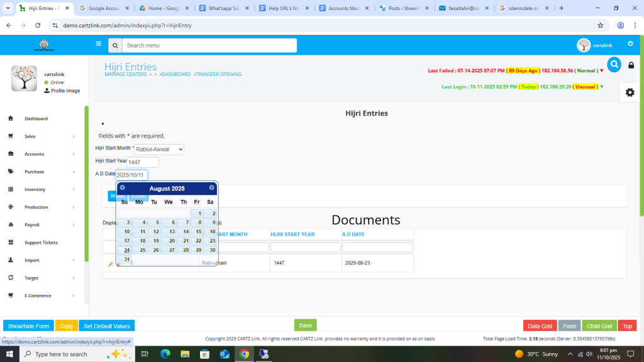Click the pencil edit icon in row
The image size is (644, 362).
111,264
